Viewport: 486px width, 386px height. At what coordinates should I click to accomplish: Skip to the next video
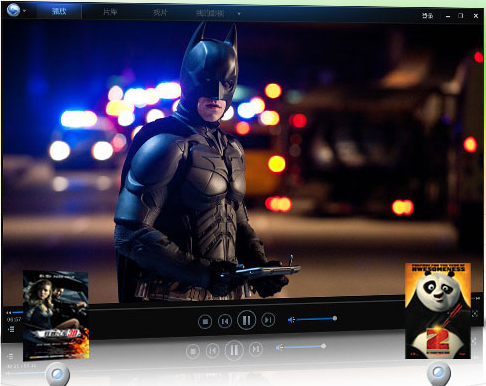pos(268,320)
